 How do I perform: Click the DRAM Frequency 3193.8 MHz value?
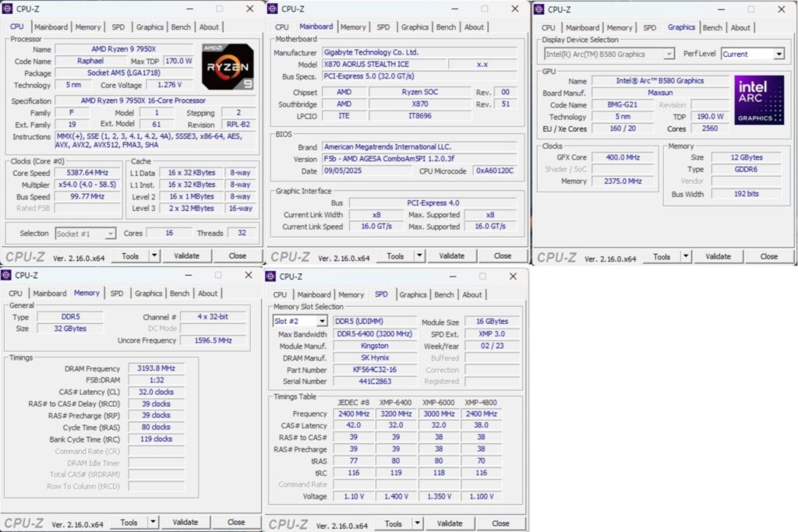pyautogui.click(x=156, y=368)
